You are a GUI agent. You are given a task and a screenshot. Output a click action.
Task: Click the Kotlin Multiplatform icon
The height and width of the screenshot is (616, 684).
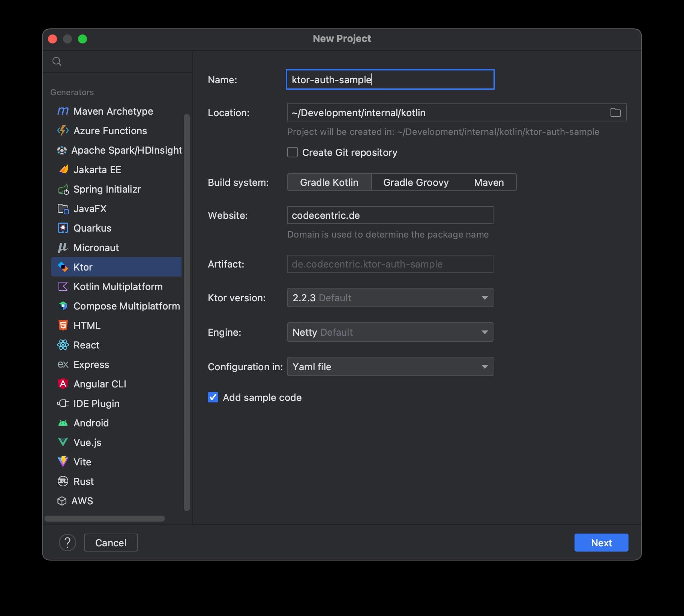(63, 287)
